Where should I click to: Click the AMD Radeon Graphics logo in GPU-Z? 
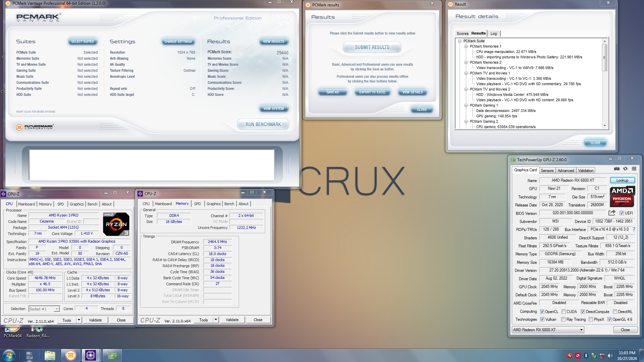(622, 197)
